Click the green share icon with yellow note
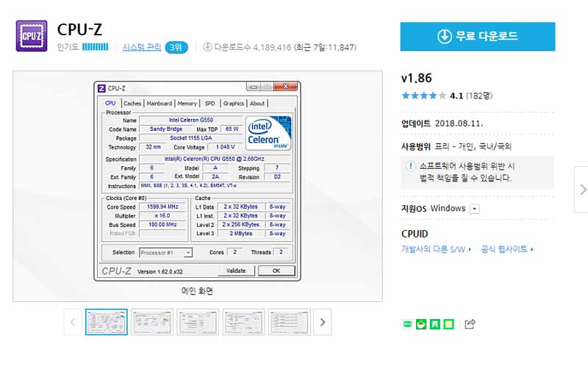 pos(448,324)
